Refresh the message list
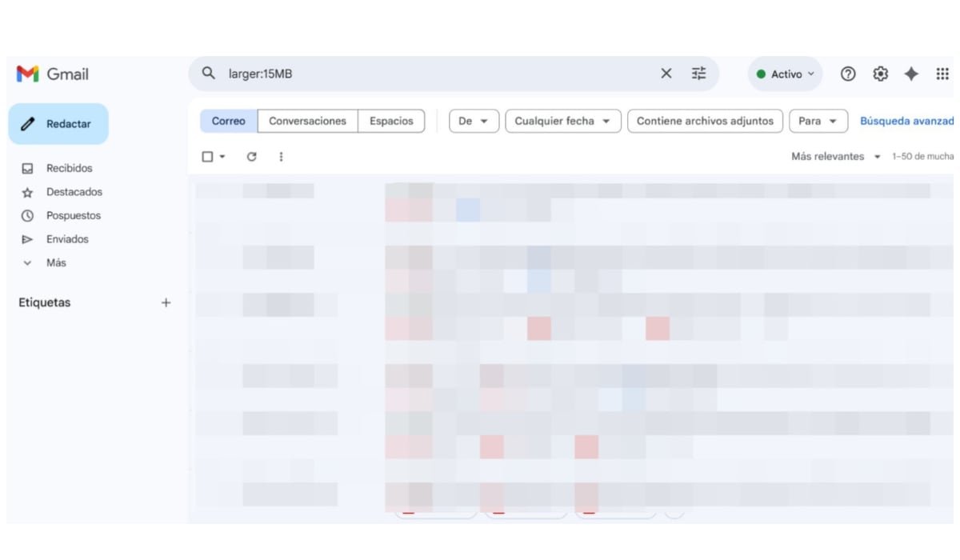The width and height of the screenshot is (960, 560). 252,156
